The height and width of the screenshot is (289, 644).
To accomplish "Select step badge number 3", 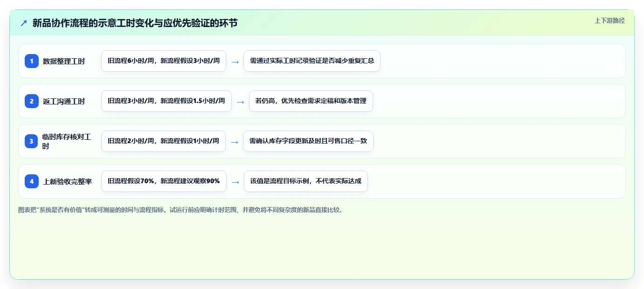I will click(32, 141).
